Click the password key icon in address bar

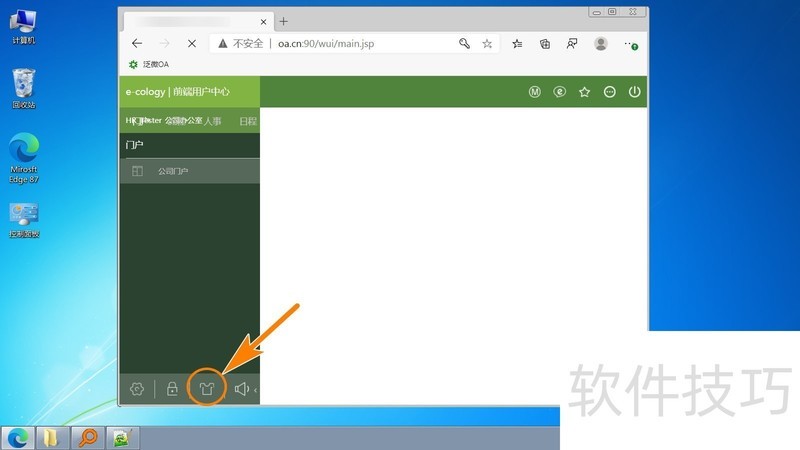[464, 43]
